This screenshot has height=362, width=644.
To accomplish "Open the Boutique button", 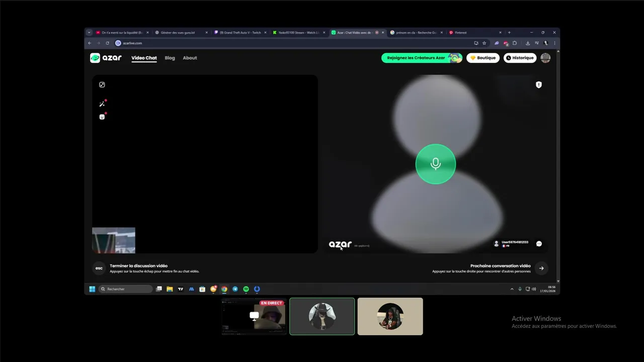I will (x=483, y=58).
